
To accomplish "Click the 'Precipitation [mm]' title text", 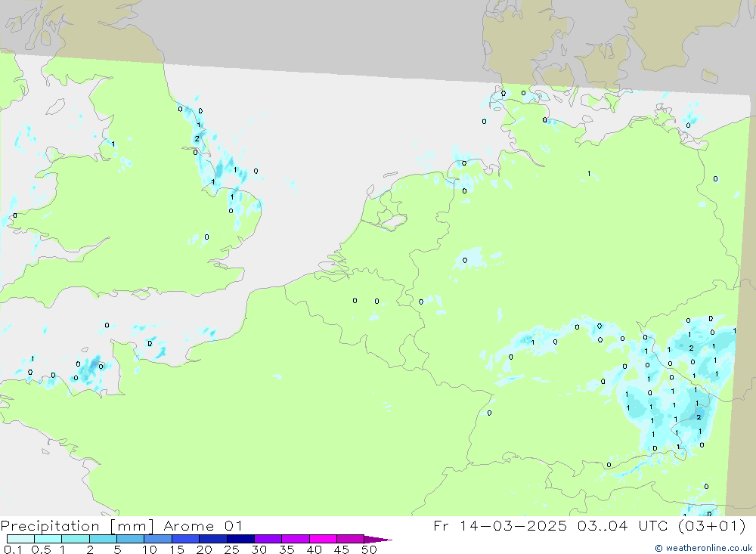I will [x=77, y=526].
